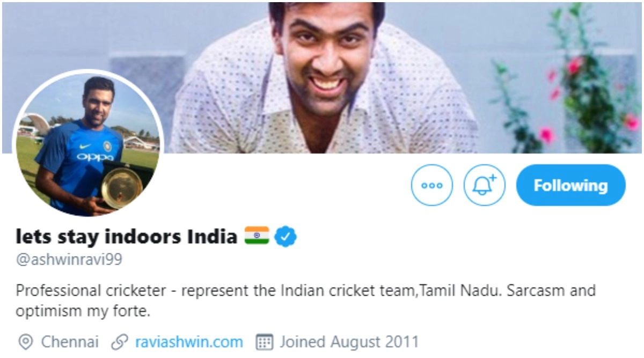The image size is (644, 358).
Task: Click the location pin icon beside Chennai
Action: (x=25, y=342)
